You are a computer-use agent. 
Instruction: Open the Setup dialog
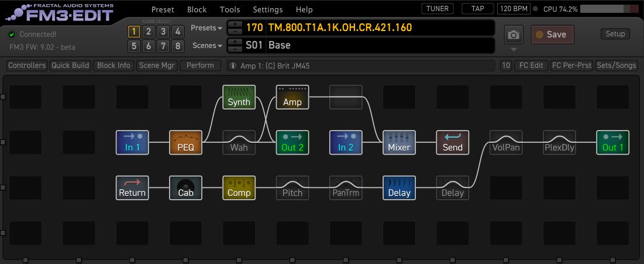615,34
